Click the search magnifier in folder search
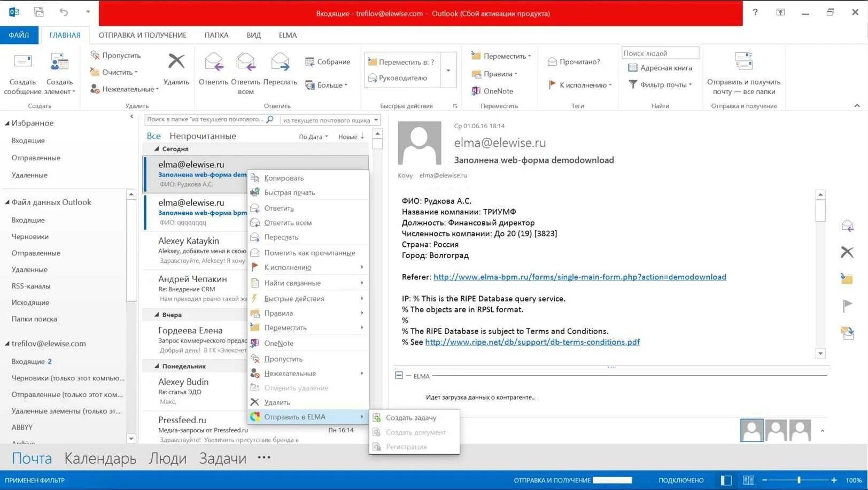 270,120
